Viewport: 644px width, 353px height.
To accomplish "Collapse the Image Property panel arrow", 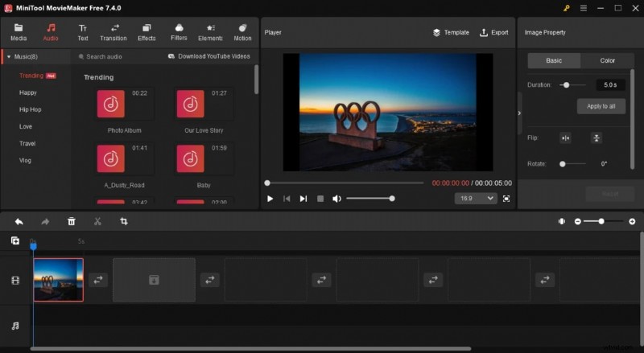I will 519,113.
